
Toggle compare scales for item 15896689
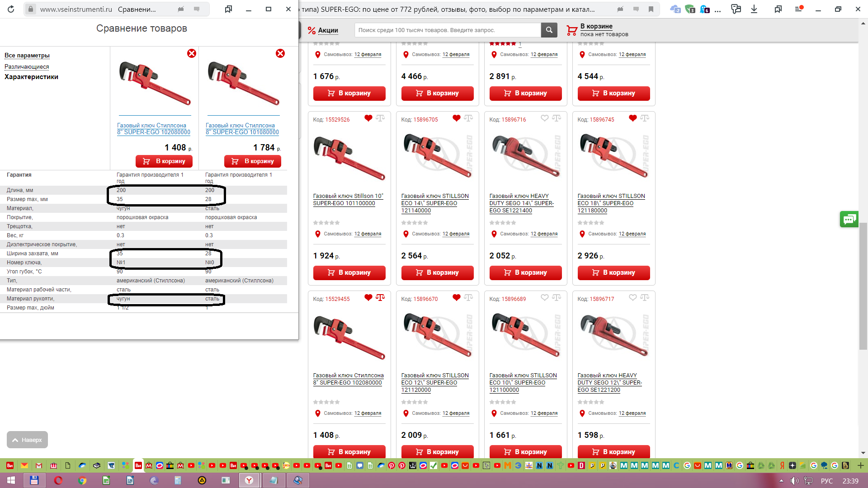(x=557, y=298)
